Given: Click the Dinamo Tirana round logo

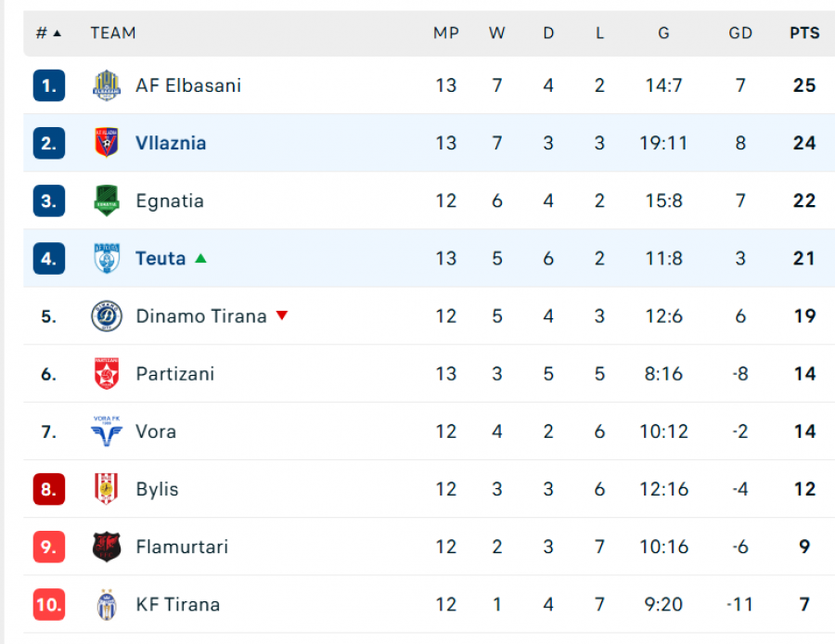Looking at the screenshot, I should (x=107, y=316).
